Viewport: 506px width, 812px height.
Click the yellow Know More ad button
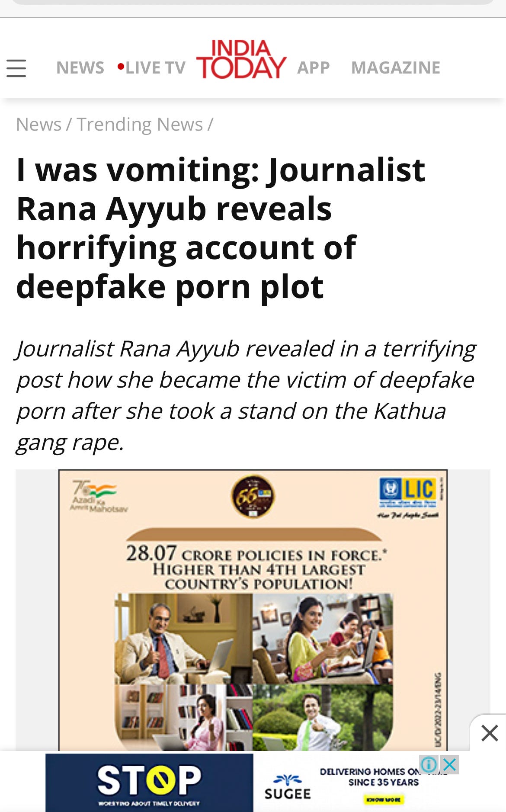point(384,800)
